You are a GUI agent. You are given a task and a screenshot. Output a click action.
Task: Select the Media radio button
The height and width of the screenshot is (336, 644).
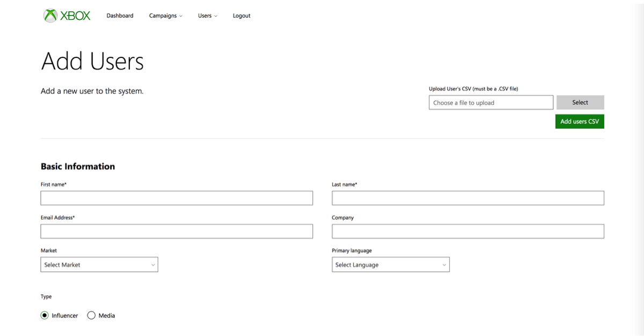pyautogui.click(x=91, y=316)
